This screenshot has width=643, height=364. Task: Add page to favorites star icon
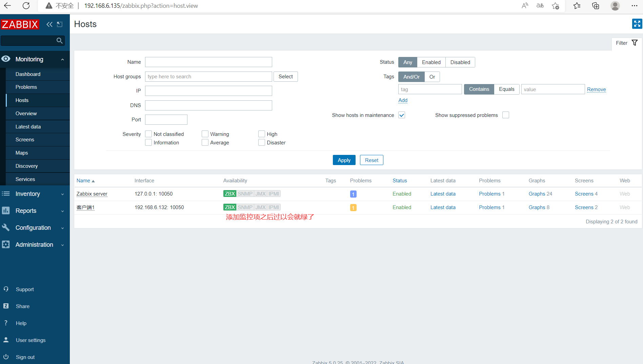[555, 6]
